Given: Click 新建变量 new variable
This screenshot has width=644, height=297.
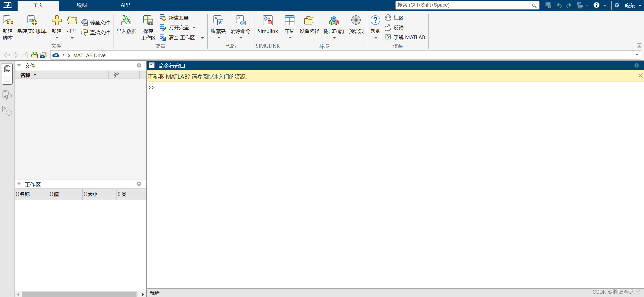Looking at the screenshot, I should point(174,18).
